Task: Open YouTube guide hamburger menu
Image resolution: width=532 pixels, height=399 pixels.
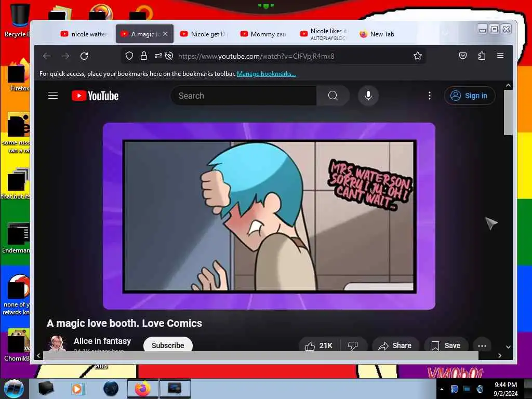Action: [x=53, y=96]
